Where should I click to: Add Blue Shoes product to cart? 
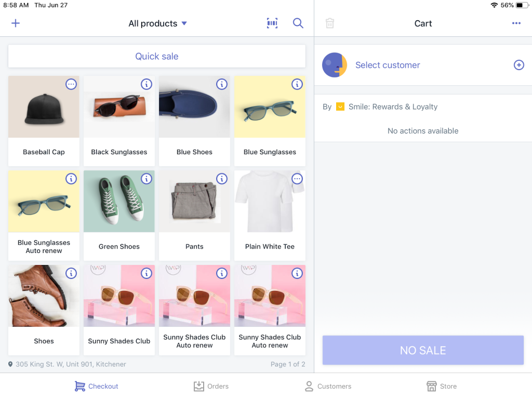coord(194,121)
